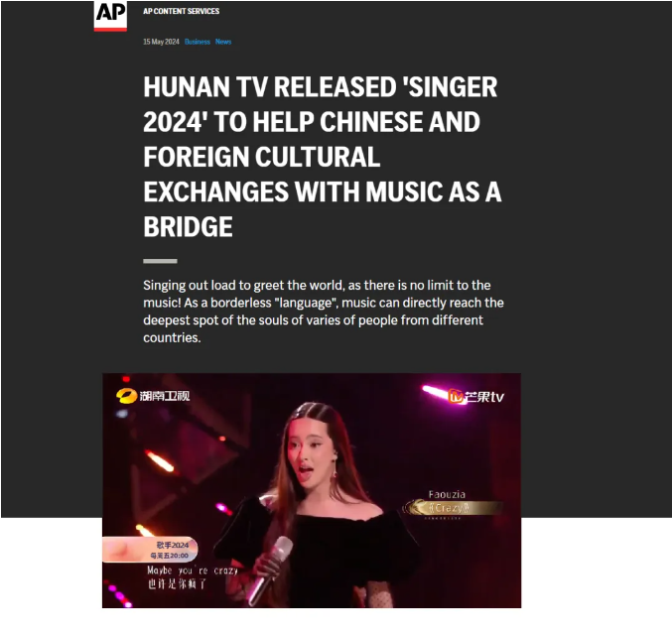
Task: Open the Business category link
Action: pyautogui.click(x=198, y=42)
